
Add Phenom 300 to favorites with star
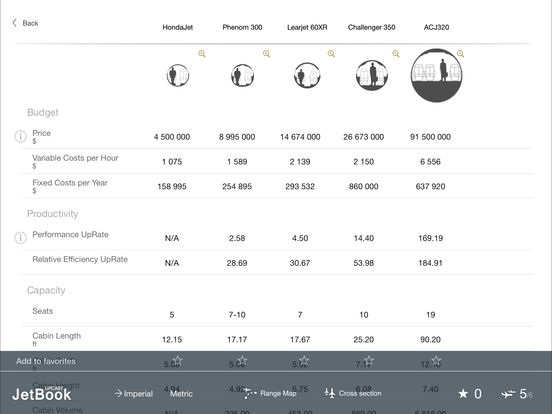click(242, 360)
